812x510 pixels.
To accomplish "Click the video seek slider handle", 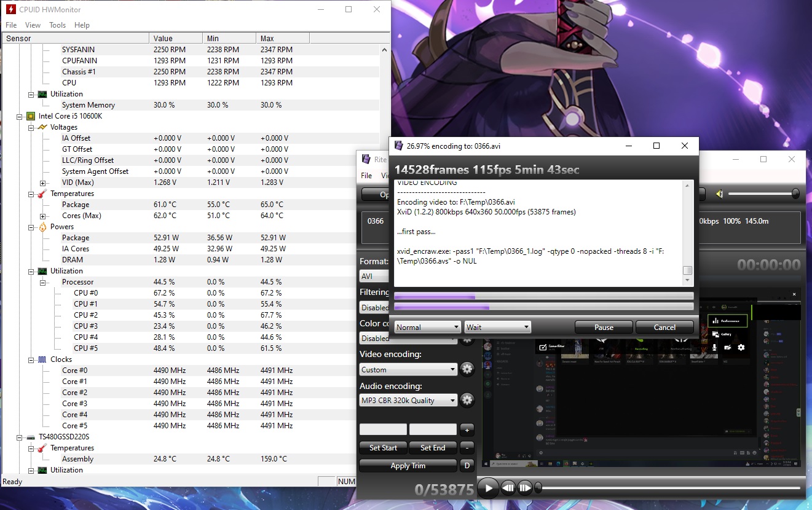I will (x=538, y=488).
